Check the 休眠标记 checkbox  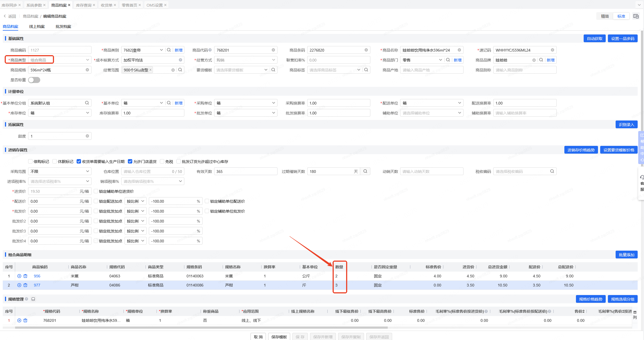(55, 162)
